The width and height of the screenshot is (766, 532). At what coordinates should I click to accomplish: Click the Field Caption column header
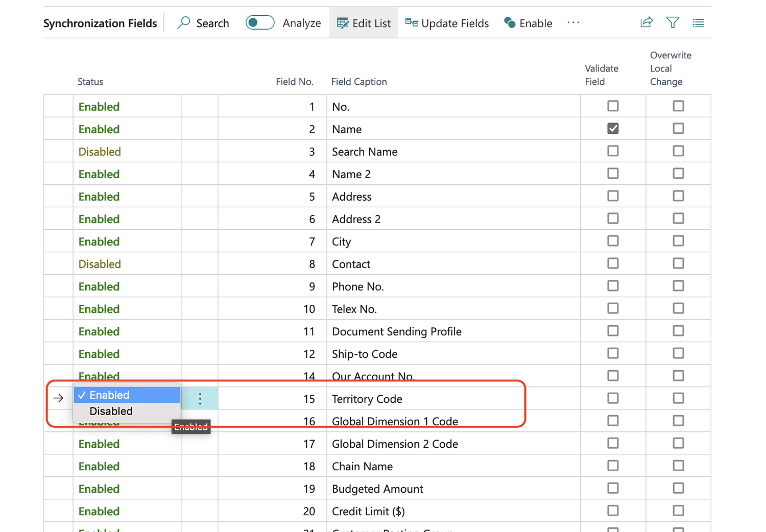[359, 82]
